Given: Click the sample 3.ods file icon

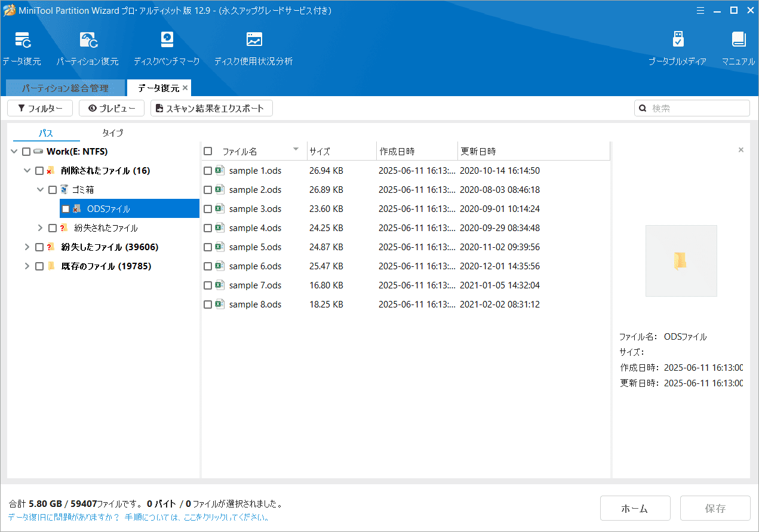Looking at the screenshot, I should tap(220, 208).
